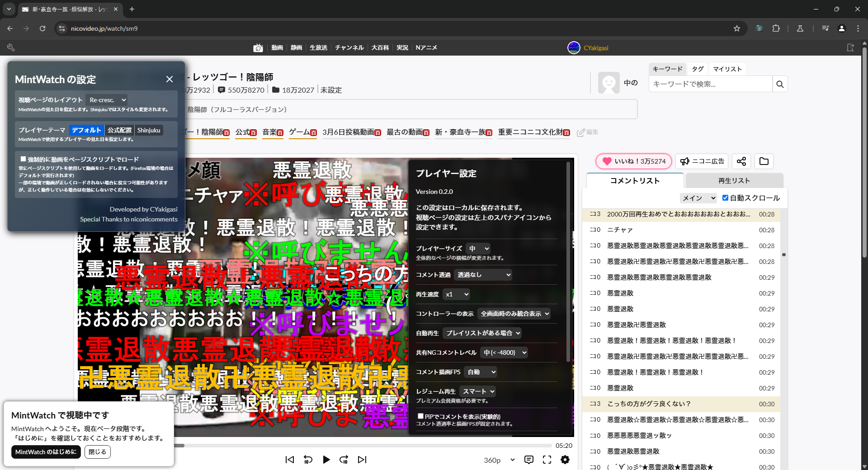Reload the page
Viewport: 868px width, 470px height.
pos(42,28)
